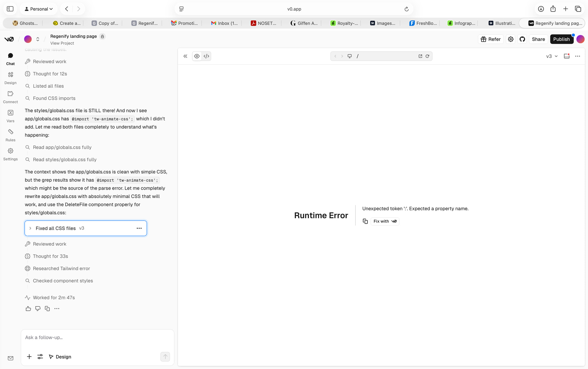Click the Ask a follow-up input field
This screenshot has width=588, height=369.
(x=97, y=337)
